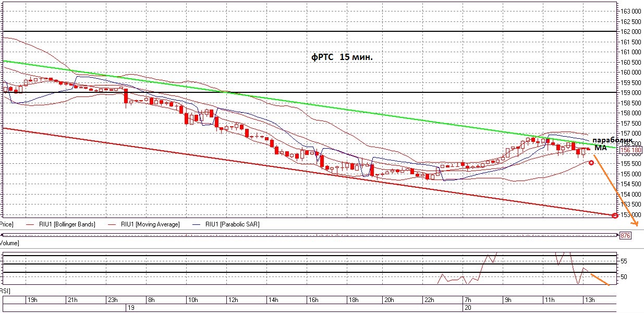Viewport: 644px width, 313px height.
Task: Select the 156 180 current price tag
Action: coord(631,150)
